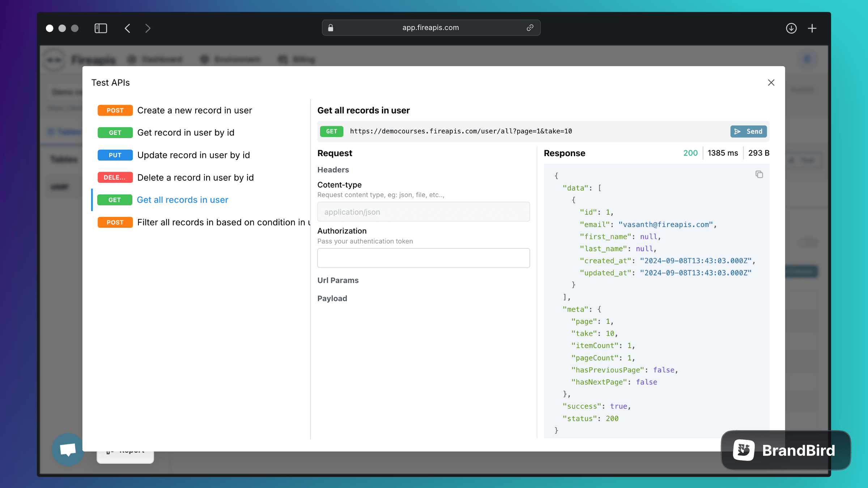Click the lock icon in address bar
The image size is (868, 488).
[331, 28]
